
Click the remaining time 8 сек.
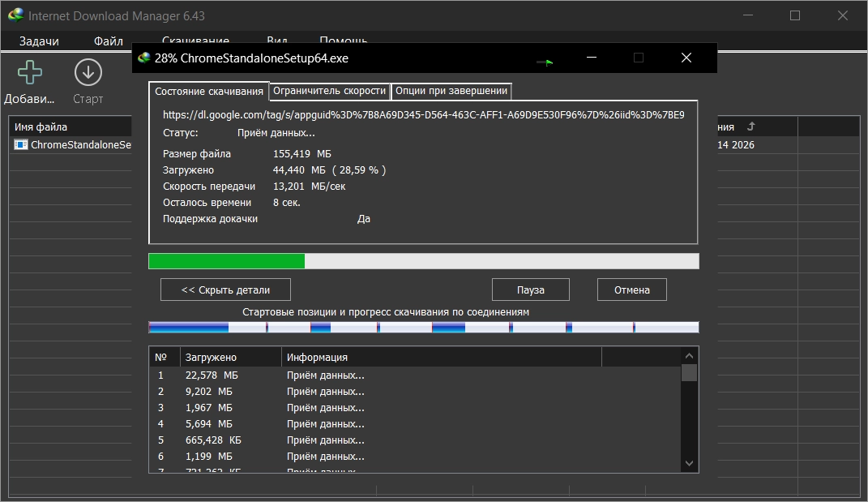[287, 203]
